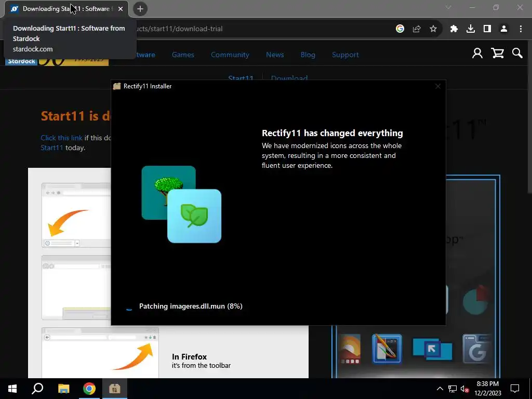Close the Downloading Start11 tab
The height and width of the screenshot is (399, 532).
point(121,9)
